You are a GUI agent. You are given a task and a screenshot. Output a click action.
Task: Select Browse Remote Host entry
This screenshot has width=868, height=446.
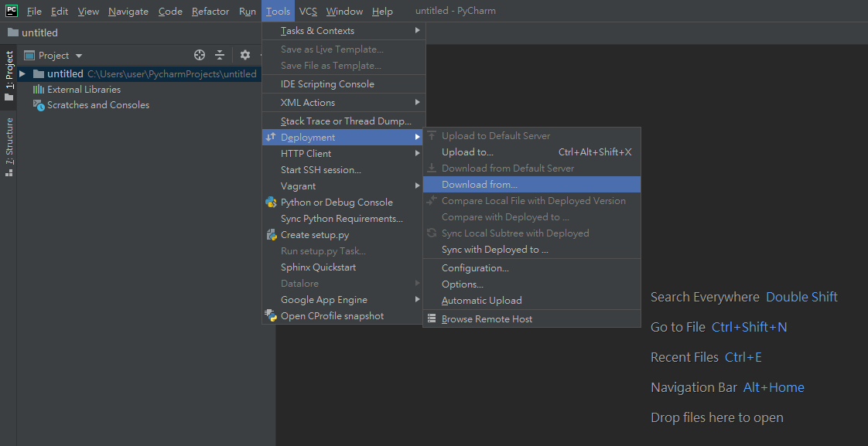pyautogui.click(x=531, y=318)
